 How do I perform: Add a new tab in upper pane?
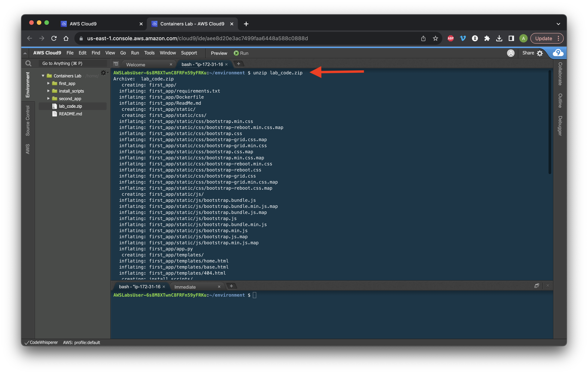coord(239,64)
